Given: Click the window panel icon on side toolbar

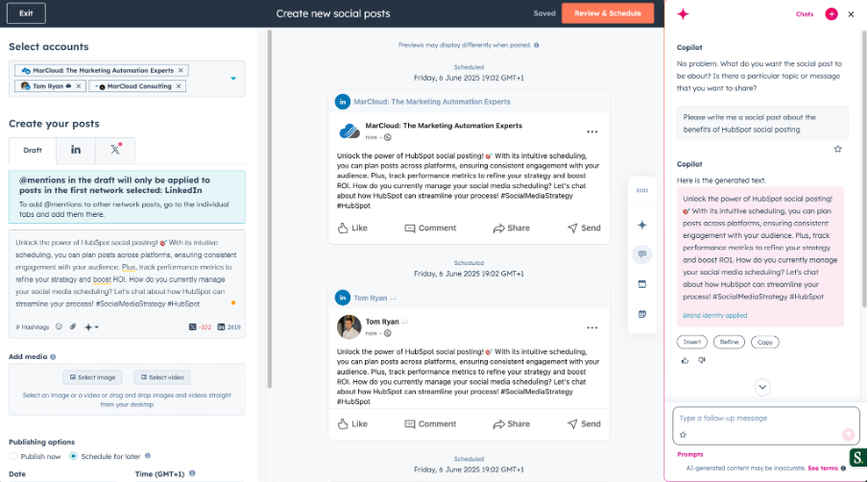Looking at the screenshot, I should [642, 284].
